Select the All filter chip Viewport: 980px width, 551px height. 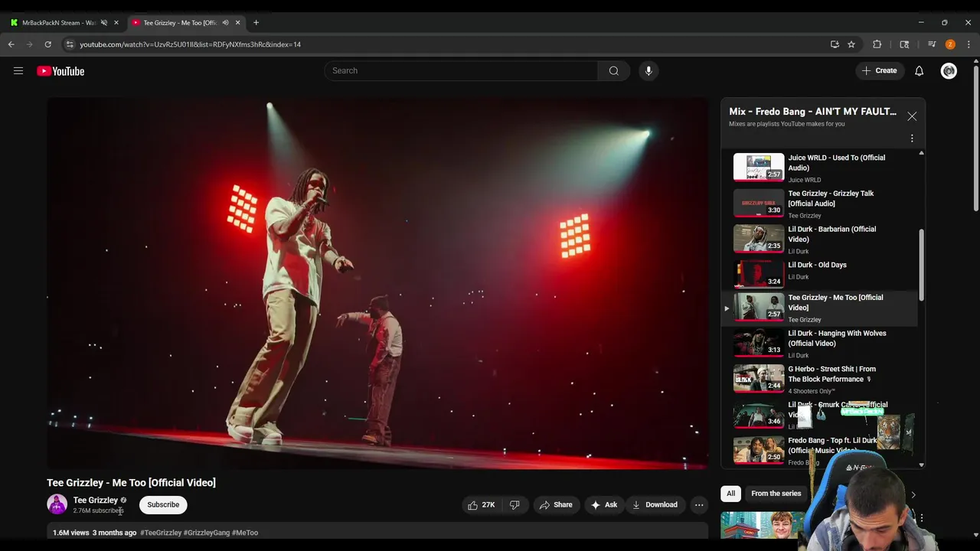click(730, 494)
